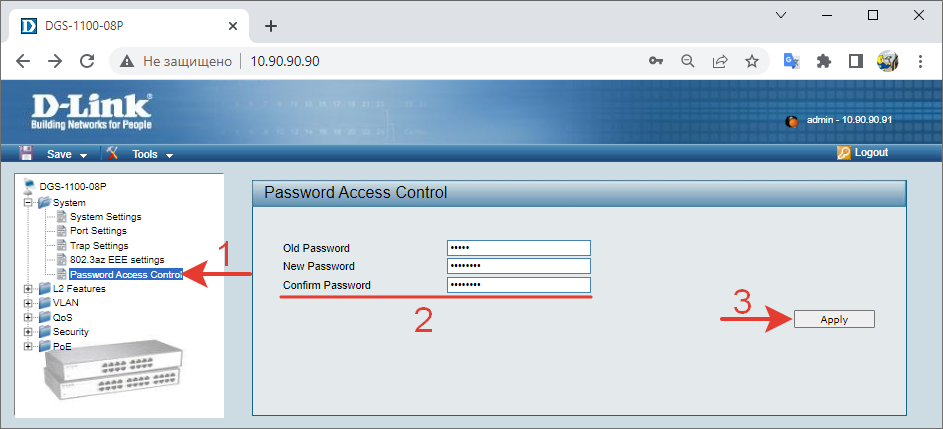Click the saved passwords key icon
The image size is (943, 429).
(656, 61)
